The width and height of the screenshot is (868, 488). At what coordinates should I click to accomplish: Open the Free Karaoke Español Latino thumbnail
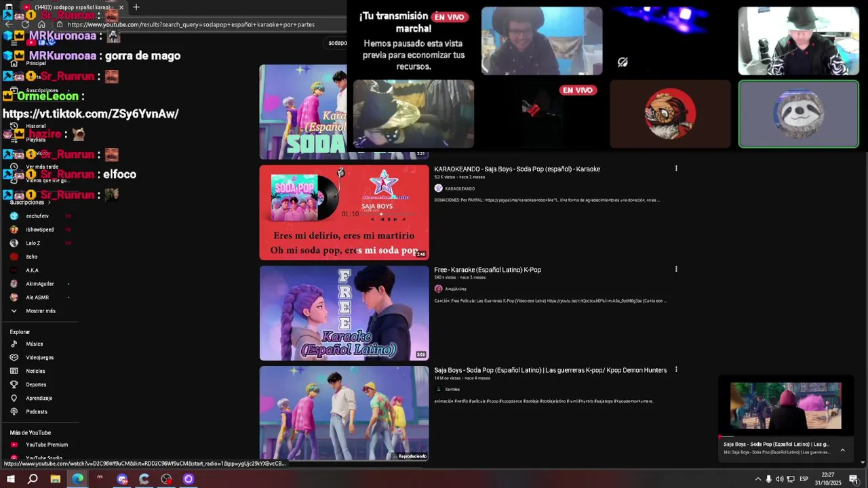coord(344,313)
